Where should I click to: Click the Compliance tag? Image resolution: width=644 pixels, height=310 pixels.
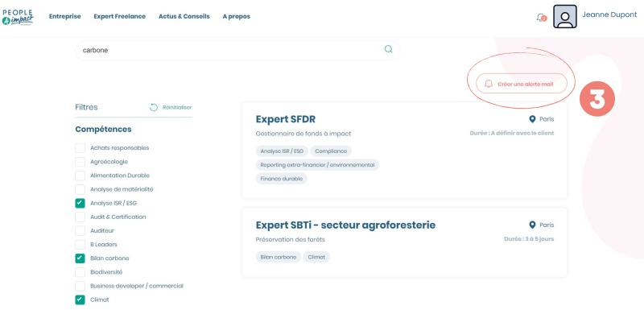pyautogui.click(x=331, y=151)
